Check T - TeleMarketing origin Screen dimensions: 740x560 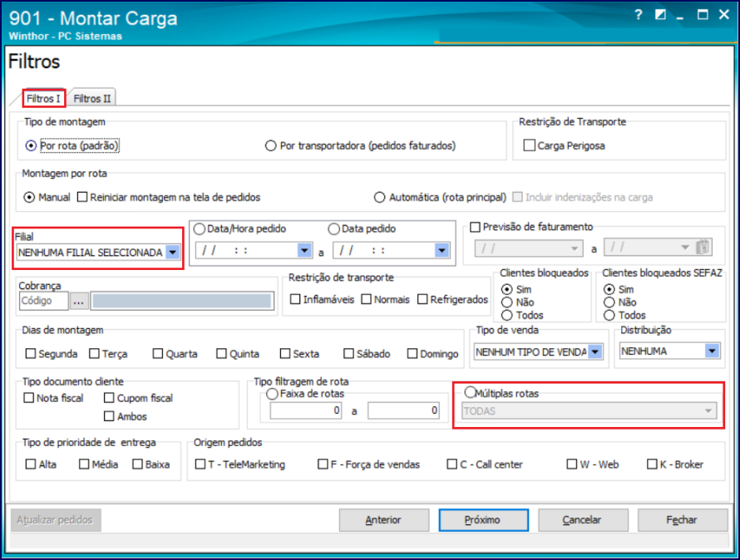tap(200, 464)
